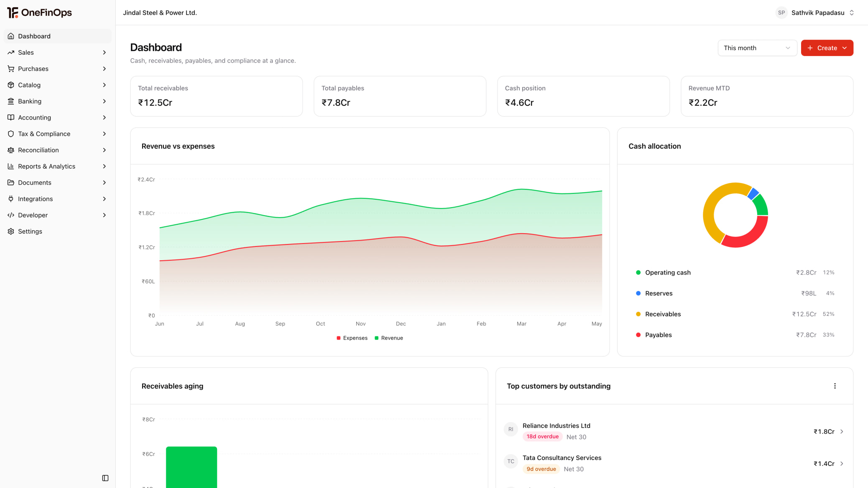
Task: Expand the Reconciliation menu chevron
Action: tap(105, 150)
